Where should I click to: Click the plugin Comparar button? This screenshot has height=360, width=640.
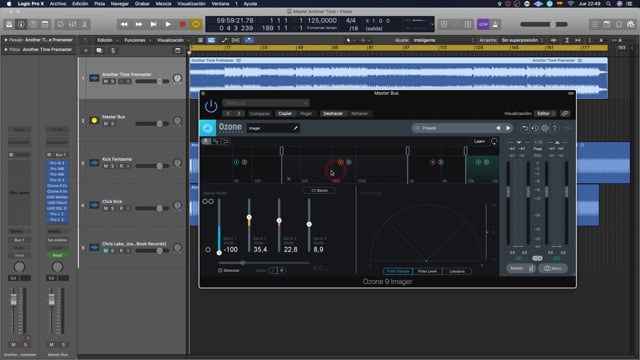(x=260, y=113)
